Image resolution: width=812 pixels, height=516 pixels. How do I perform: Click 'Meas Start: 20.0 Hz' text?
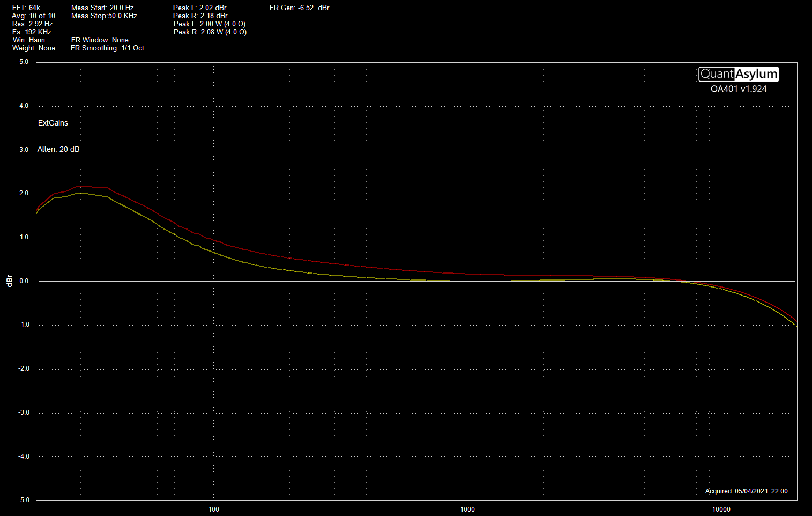102,8
